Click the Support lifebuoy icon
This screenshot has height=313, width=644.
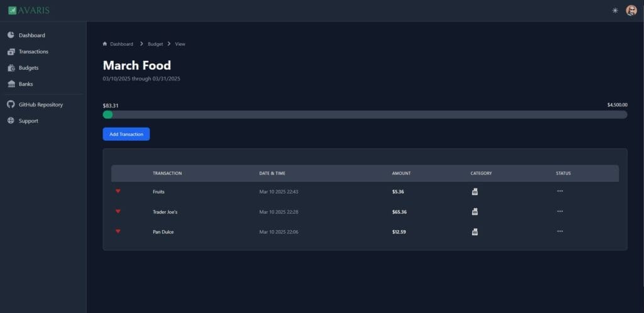[11, 121]
